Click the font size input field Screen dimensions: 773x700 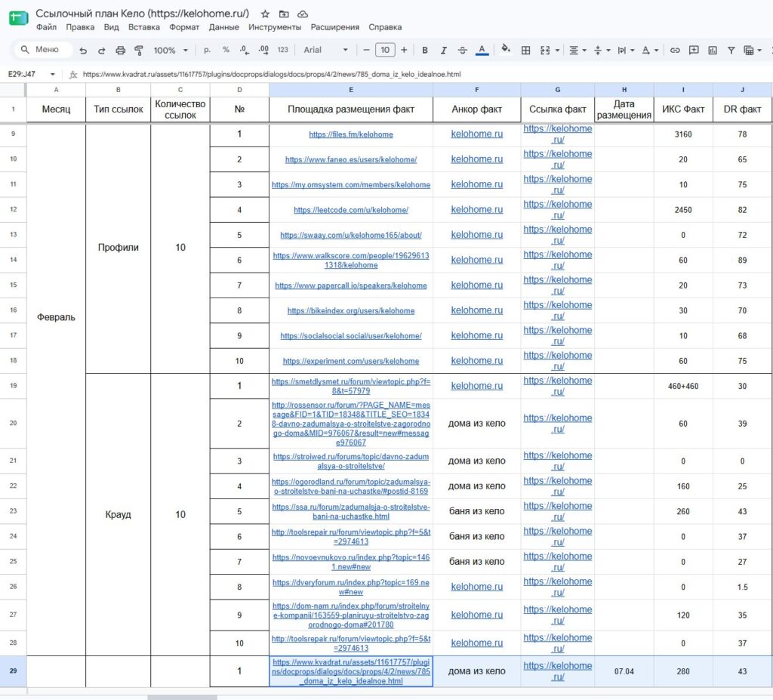coord(385,50)
